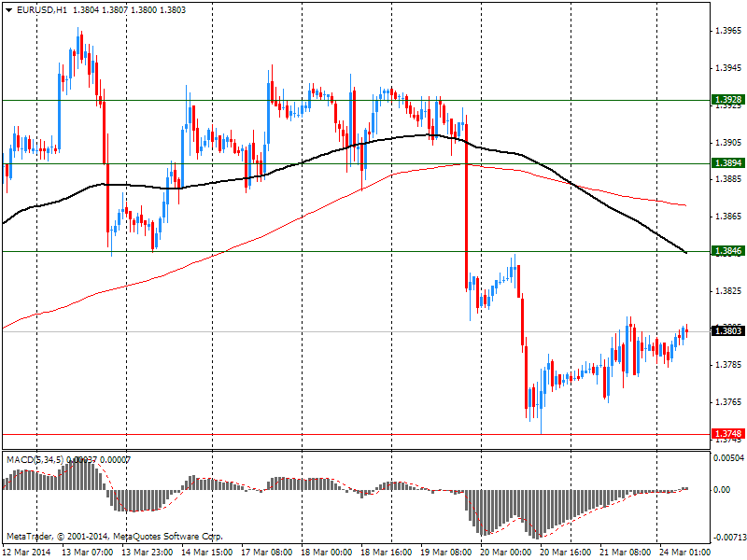
Task: Click the 20 Mar 00:00 time label
Action: (506, 553)
